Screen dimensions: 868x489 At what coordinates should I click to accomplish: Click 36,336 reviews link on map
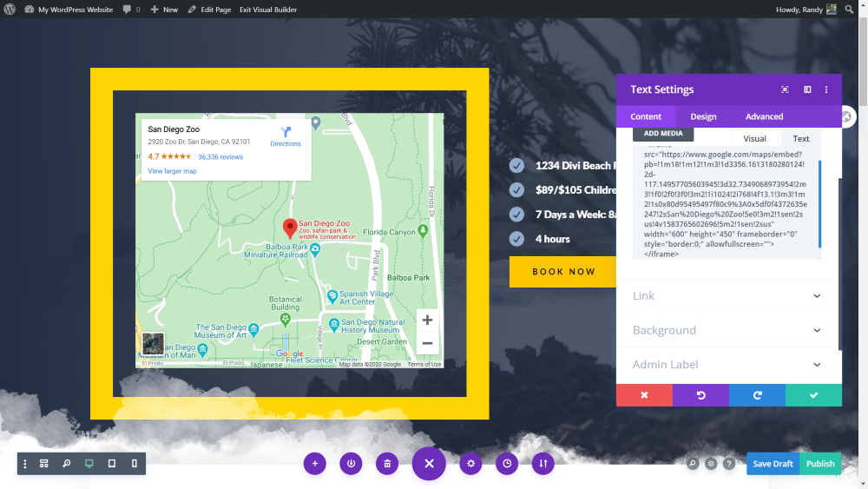tap(220, 156)
